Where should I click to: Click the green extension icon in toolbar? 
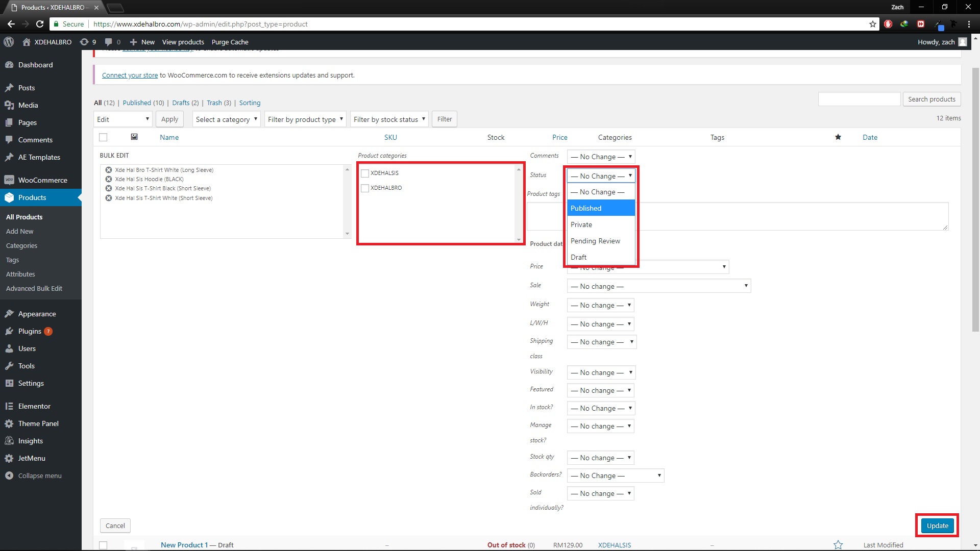(x=904, y=24)
